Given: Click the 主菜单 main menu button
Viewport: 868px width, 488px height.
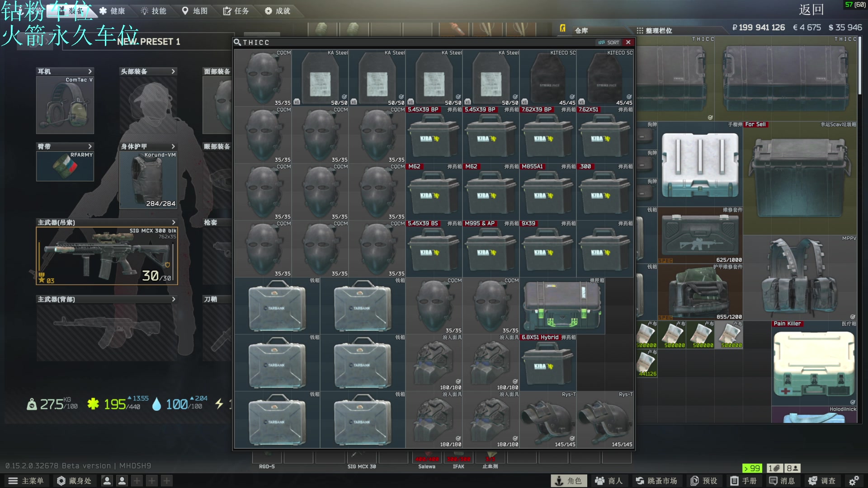Looking at the screenshot, I should (26, 481).
